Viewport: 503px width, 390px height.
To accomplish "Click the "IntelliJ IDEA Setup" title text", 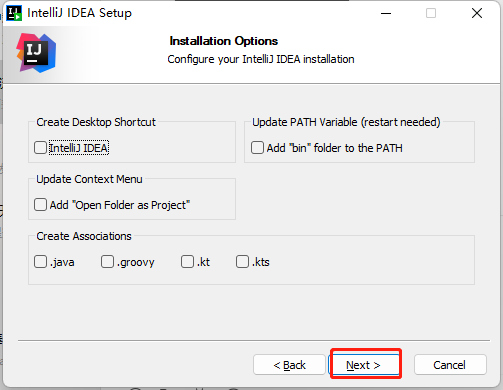I will click(79, 13).
